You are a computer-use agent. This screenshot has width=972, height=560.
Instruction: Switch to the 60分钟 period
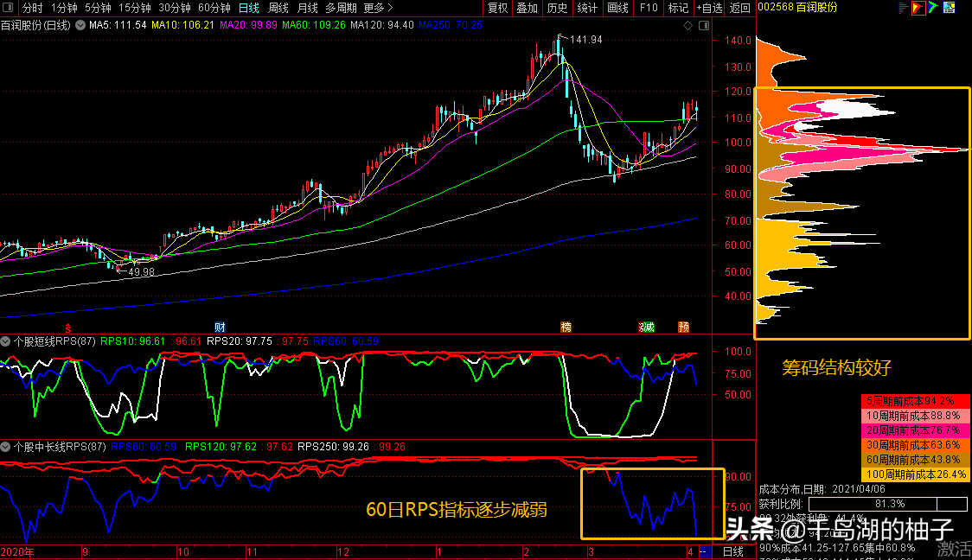[x=214, y=8]
